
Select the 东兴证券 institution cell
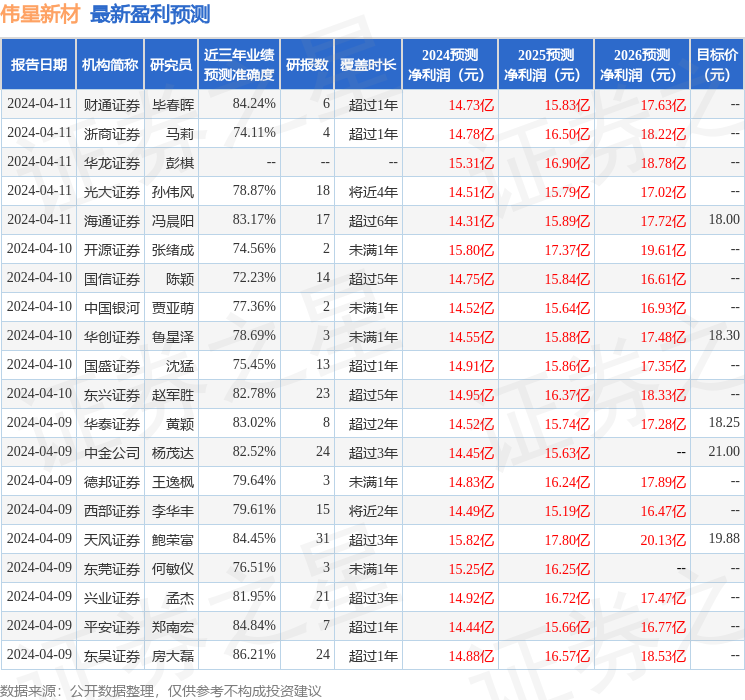112,394
